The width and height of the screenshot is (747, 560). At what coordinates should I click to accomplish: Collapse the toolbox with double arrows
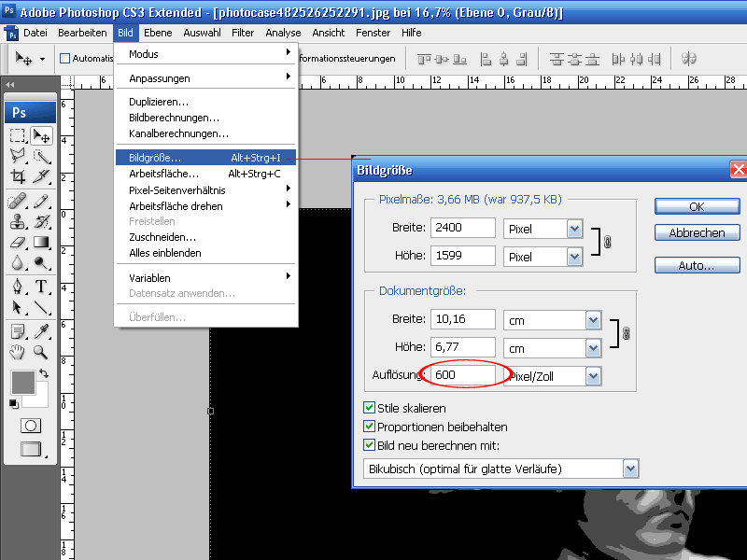click(10, 84)
